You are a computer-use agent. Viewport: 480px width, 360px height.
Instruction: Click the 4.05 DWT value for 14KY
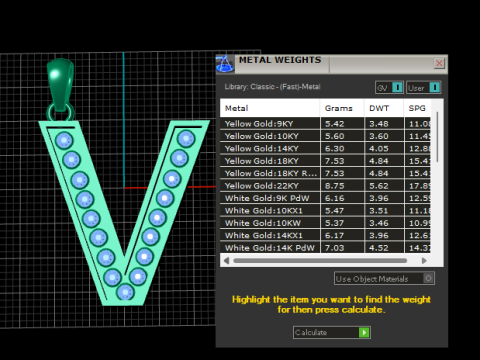click(x=379, y=148)
